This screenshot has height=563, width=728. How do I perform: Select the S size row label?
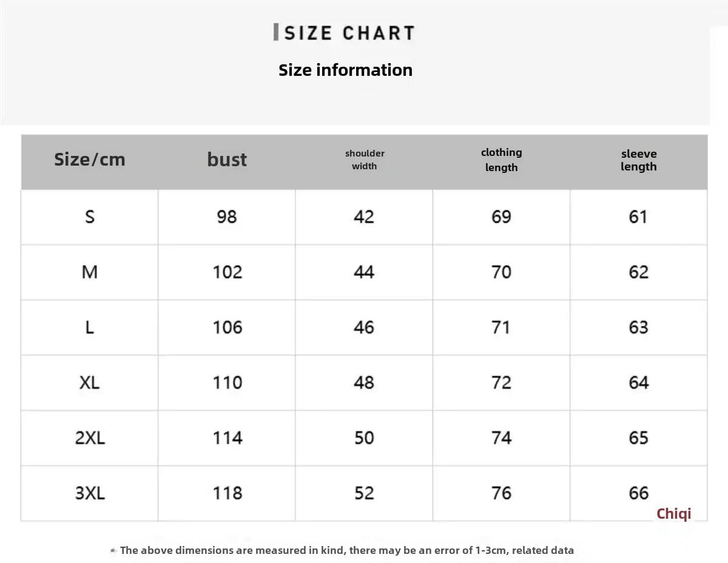[90, 217]
